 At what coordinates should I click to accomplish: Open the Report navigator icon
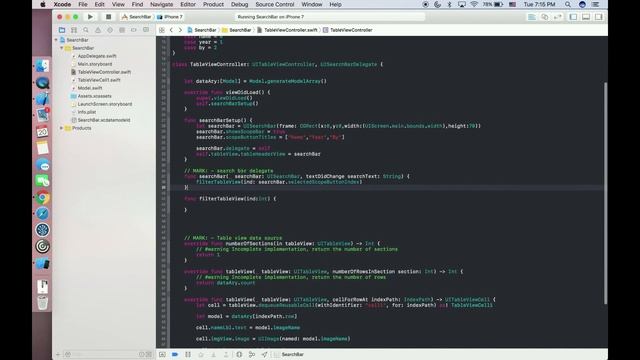pos(146,30)
